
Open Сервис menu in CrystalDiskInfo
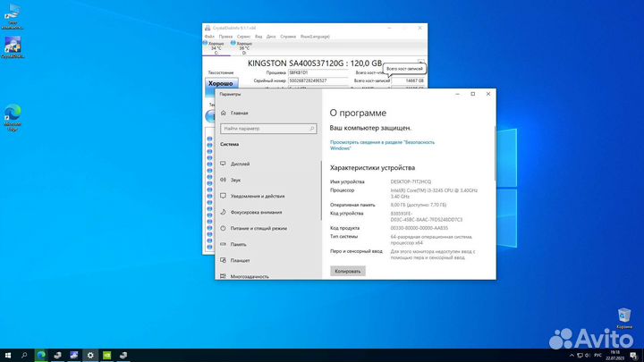[x=243, y=37]
